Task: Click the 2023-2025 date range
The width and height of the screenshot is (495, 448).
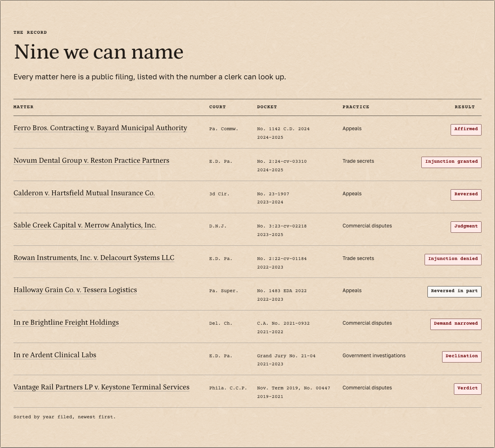Action: (270, 235)
